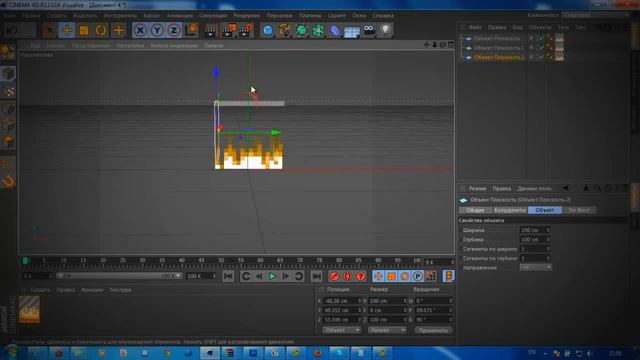Open the Направление dropdown
640x360 pixels.
coord(536,267)
